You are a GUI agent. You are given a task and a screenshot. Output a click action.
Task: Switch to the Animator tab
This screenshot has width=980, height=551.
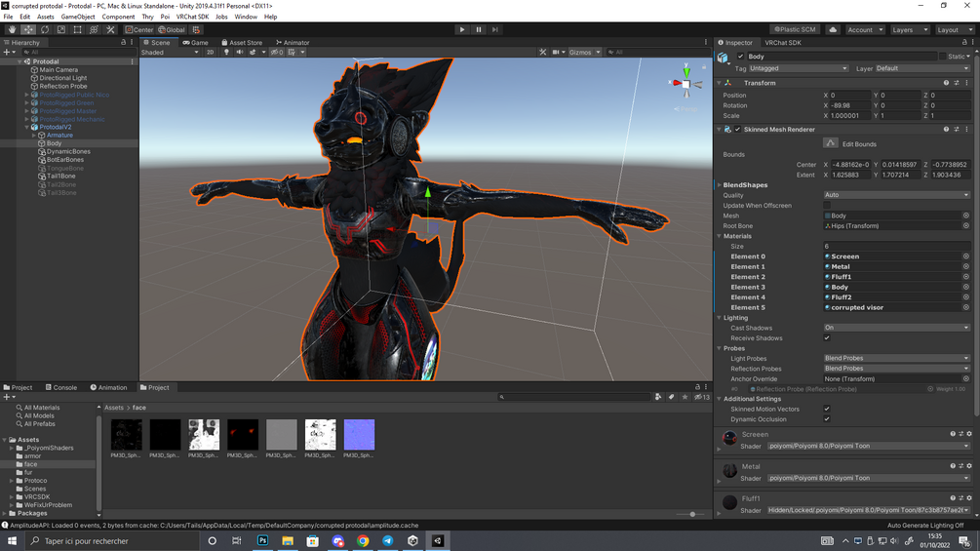[x=293, y=43]
